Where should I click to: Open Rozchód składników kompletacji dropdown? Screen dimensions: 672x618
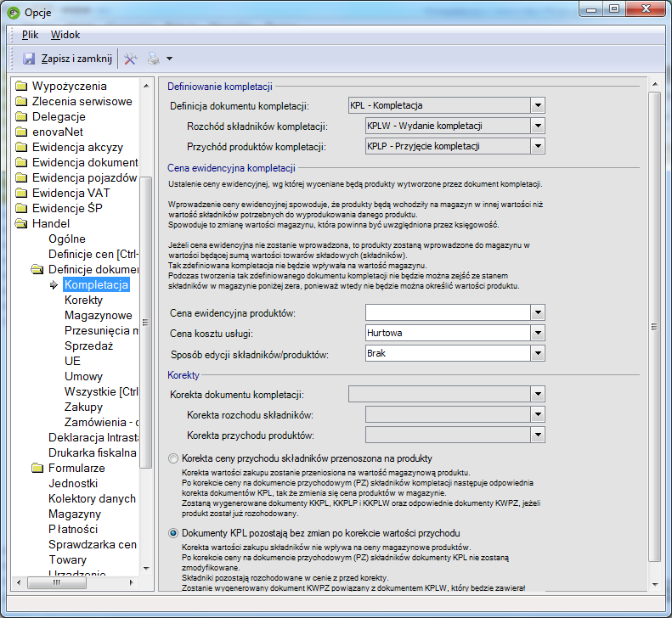click(x=538, y=126)
